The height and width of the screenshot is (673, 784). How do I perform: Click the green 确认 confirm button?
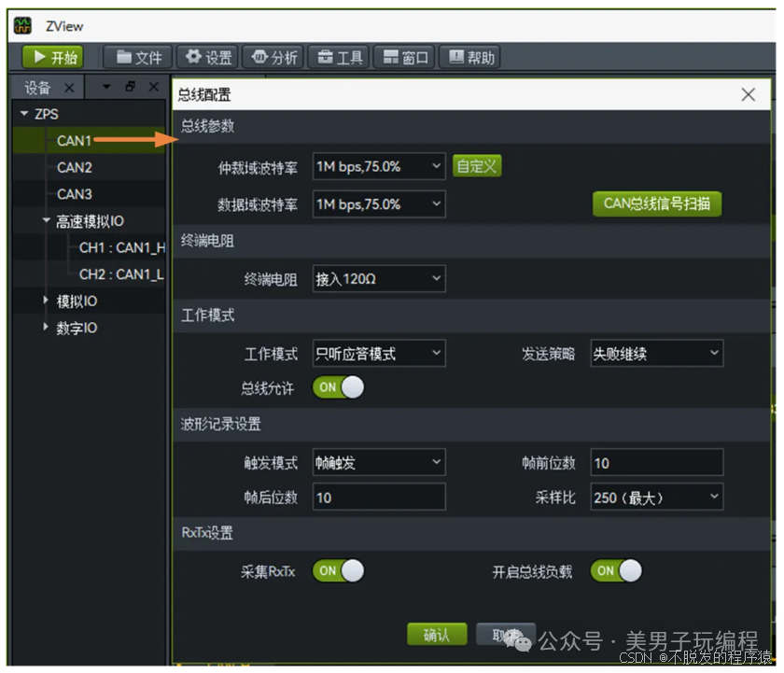(x=437, y=635)
